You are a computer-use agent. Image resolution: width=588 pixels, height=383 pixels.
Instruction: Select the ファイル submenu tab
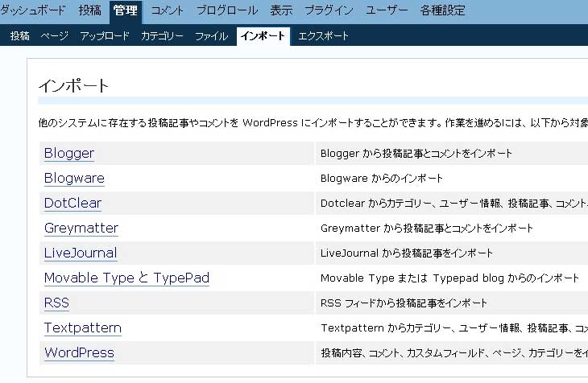pyautogui.click(x=212, y=36)
